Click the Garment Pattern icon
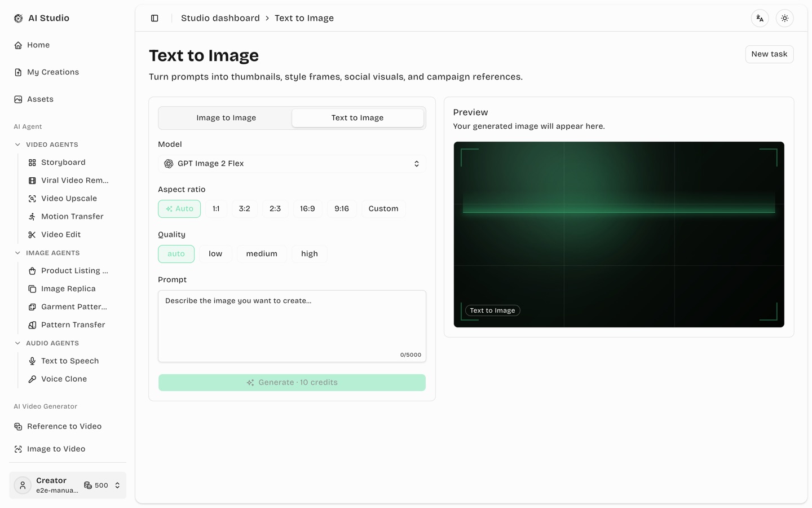812x508 pixels. pos(32,307)
